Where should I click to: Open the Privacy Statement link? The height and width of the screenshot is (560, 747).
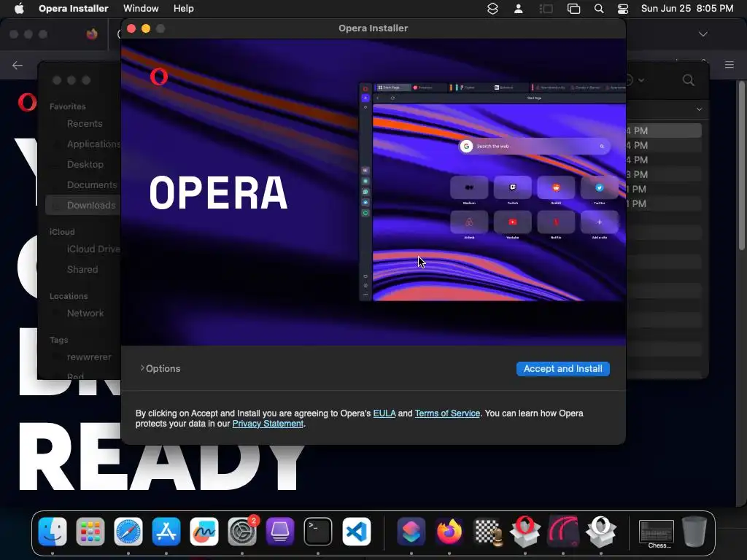(x=268, y=424)
